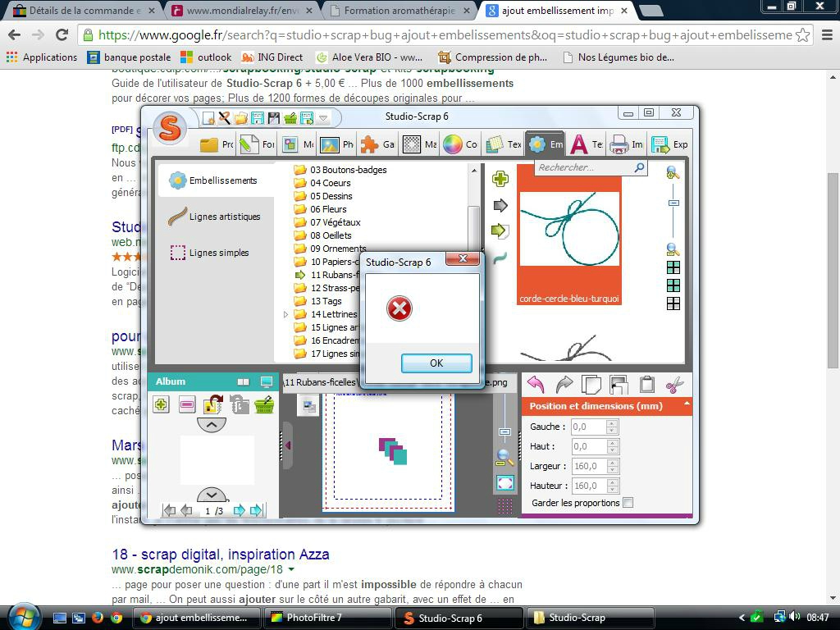Click the zoom-out magnifier for thumbnails
840x630 pixels.
pyautogui.click(x=673, y=249)
